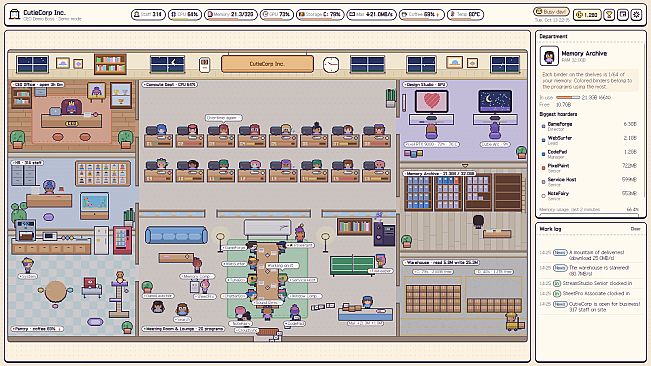
Task: Select CodePad in Biggest hoarders list
Action: (x=590, y=154)
